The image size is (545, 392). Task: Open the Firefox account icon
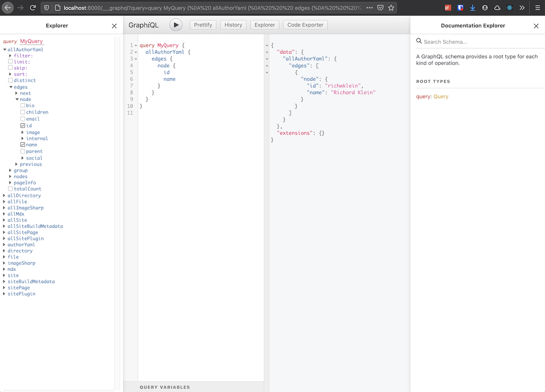[484, 8]
